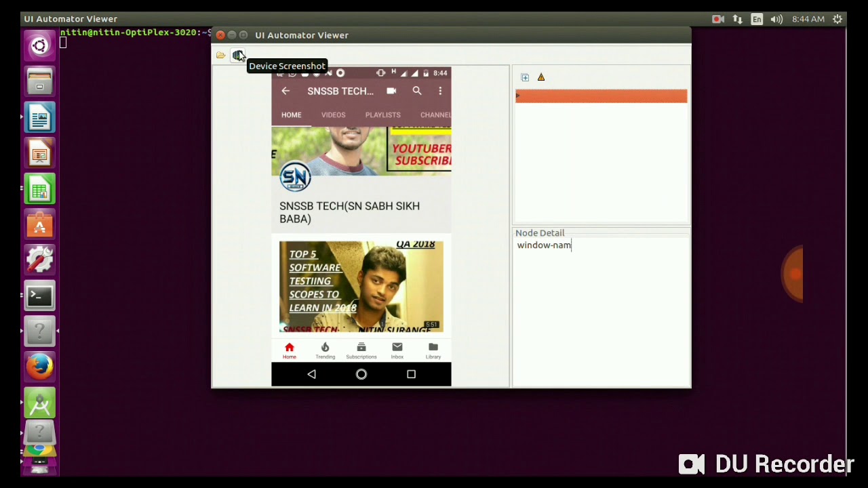Viewport: 868px width, 488px height.
Task: Tap the Android home circle button
Action: click(x=361, y=374)
